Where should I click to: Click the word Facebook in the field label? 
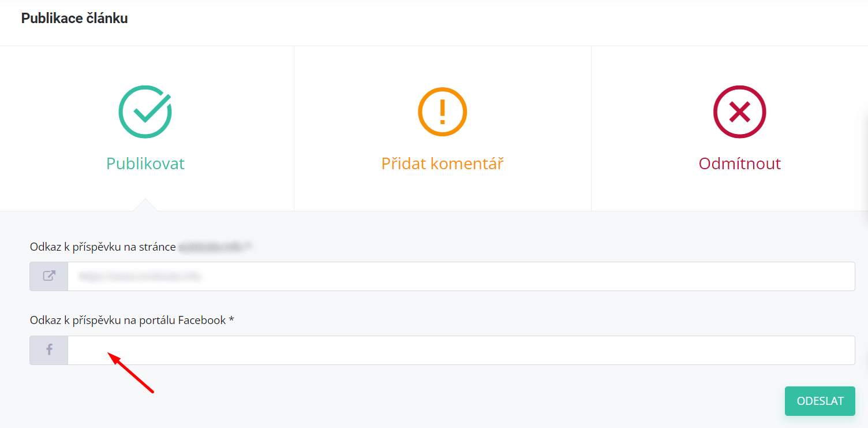click(202, 320)
